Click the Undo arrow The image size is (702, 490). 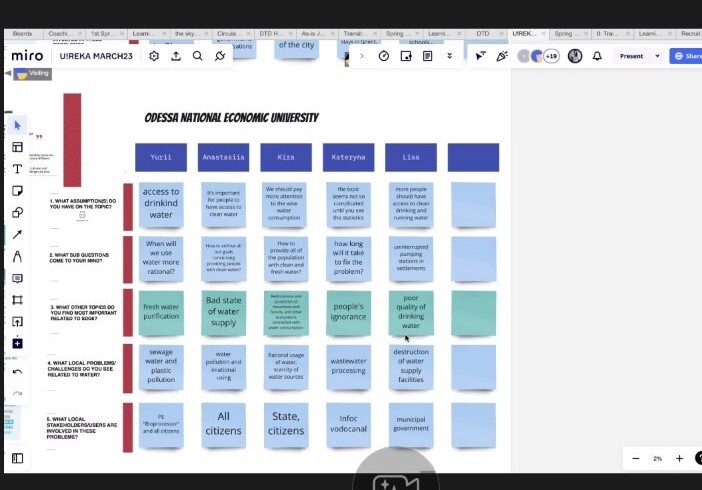17,372
